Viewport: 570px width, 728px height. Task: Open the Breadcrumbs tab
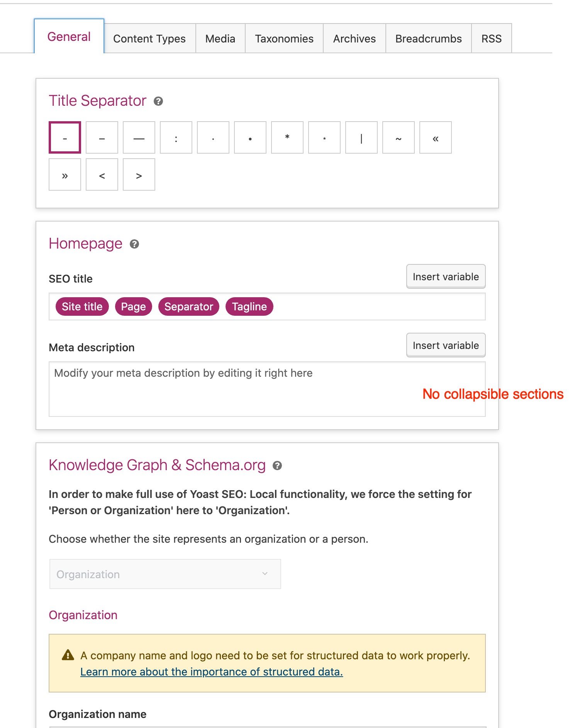point(428,39)
